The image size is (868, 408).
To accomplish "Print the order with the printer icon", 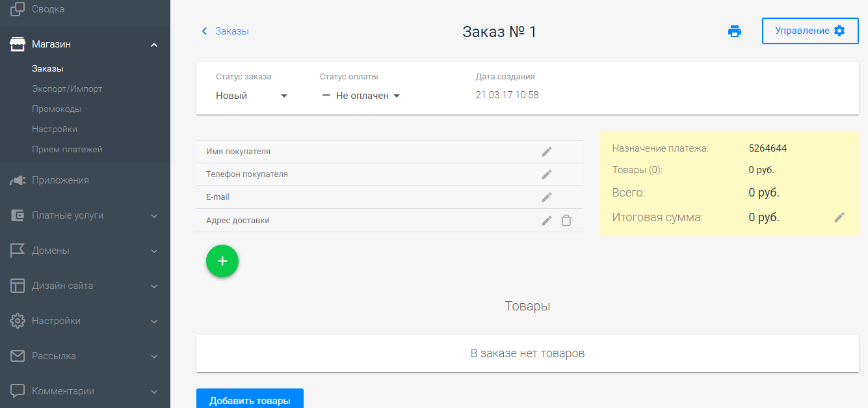I will pos(735,31).
